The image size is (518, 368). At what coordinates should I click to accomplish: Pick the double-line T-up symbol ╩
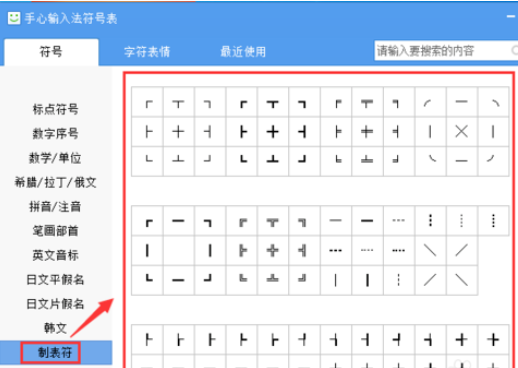(273, 280)
